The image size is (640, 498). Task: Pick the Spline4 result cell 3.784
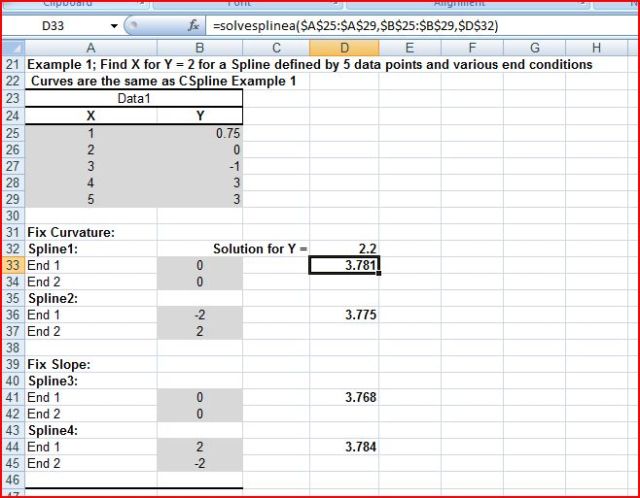[344, 447]
